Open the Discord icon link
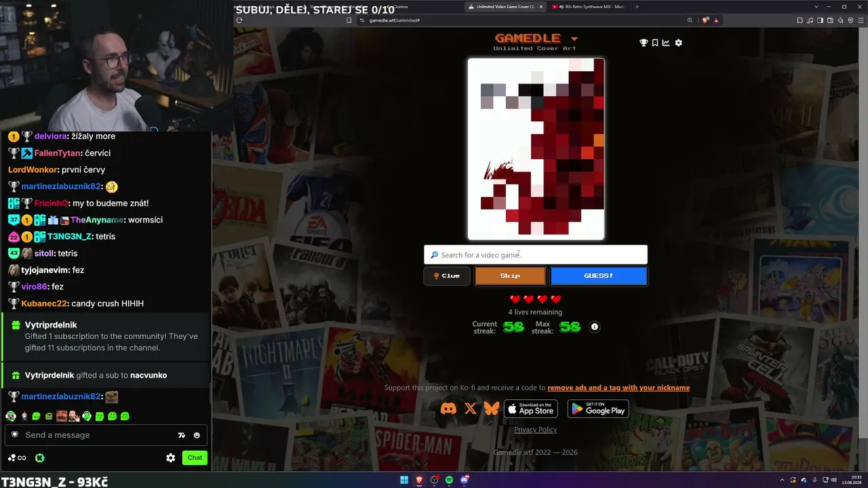 (448, 409)
